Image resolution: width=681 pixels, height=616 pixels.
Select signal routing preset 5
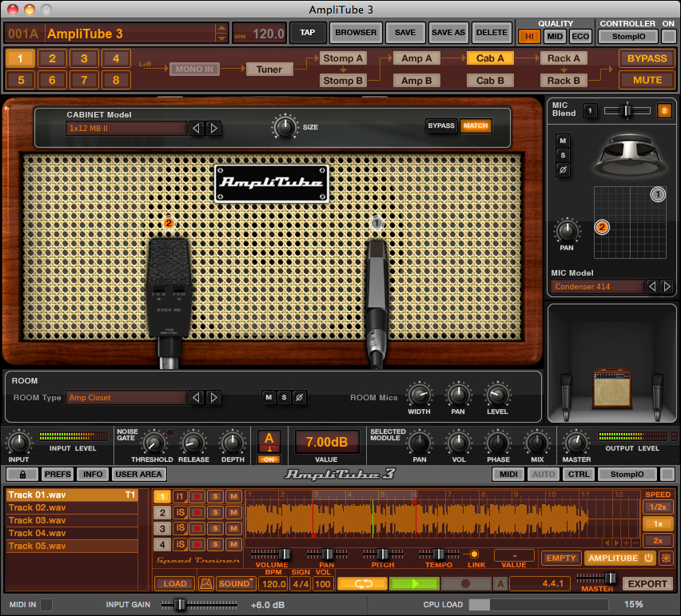21,80
